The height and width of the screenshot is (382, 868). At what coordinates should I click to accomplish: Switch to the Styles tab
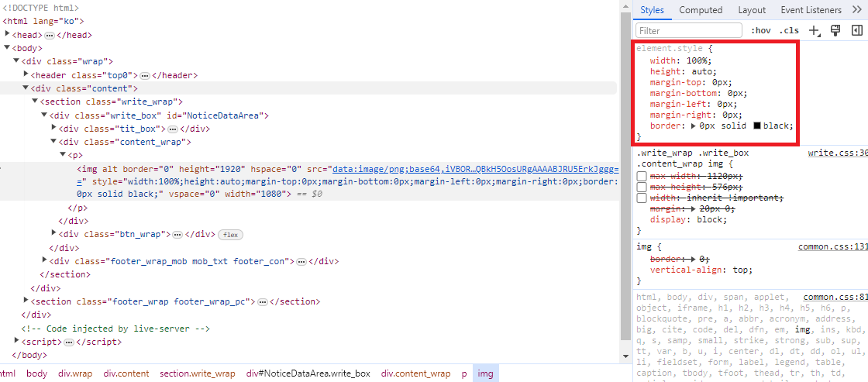[x=652, y=10]
